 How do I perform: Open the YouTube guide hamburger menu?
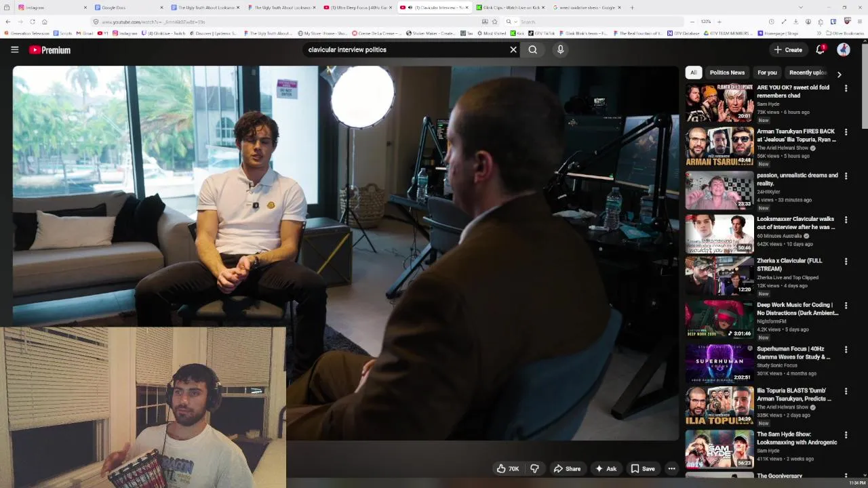(x=14, y=49)
